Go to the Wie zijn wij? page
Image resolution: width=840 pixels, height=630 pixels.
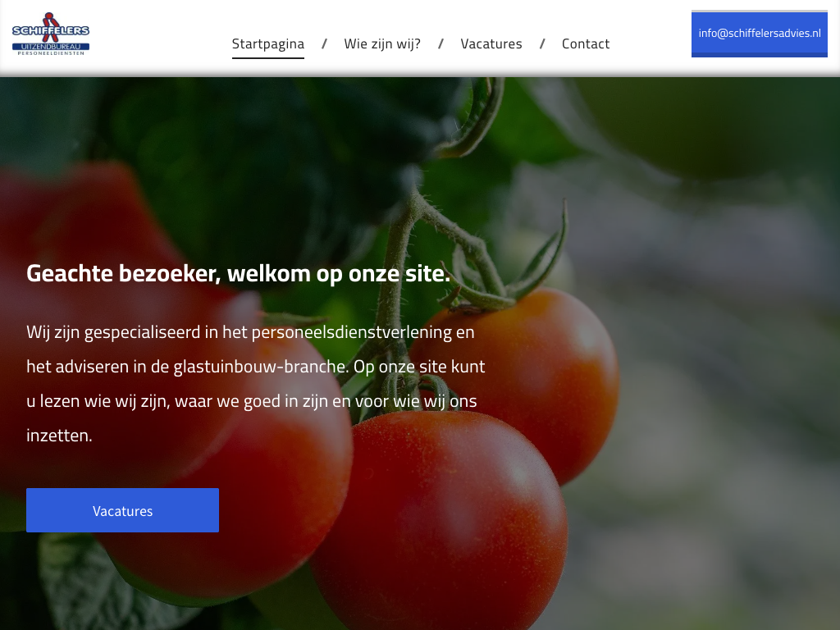(x=382, y=44)
